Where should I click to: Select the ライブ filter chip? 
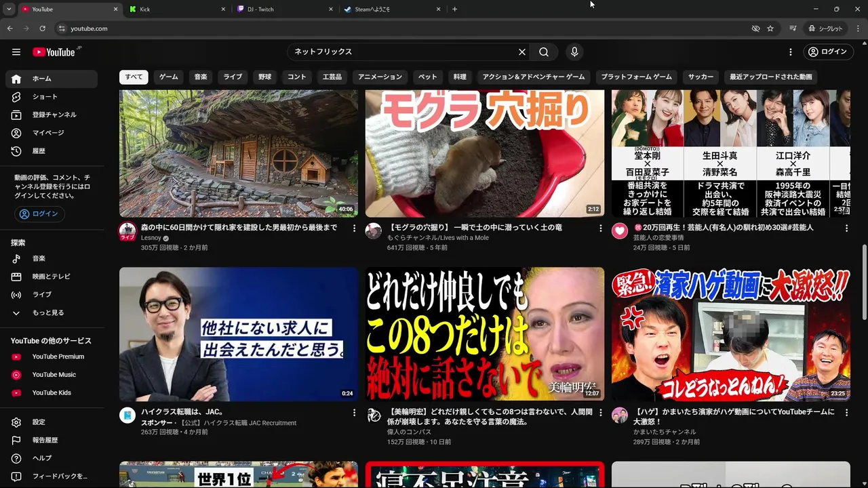233,77
